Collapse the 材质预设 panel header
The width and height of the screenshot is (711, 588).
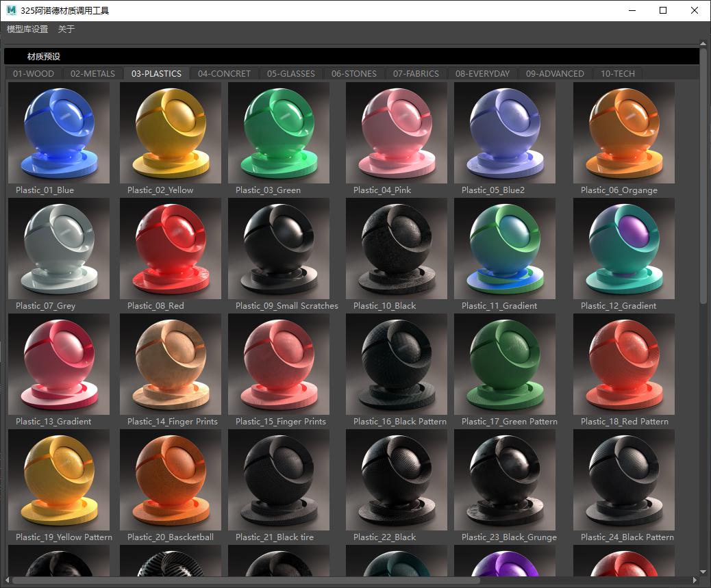43,56
